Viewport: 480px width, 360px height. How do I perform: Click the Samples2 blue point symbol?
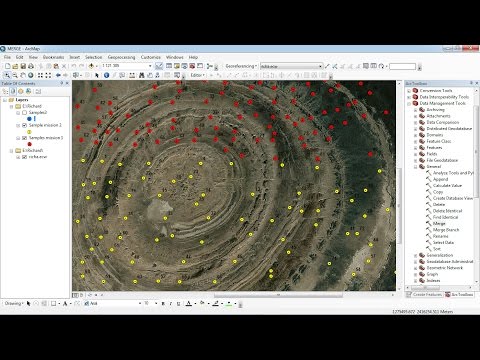pyautogui.click(x=29, y=119)
